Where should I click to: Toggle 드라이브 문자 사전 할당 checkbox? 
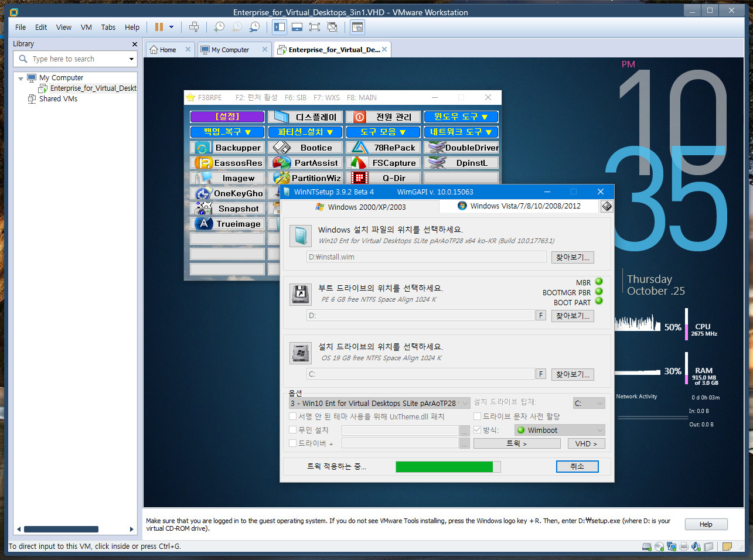pos(478,416)
